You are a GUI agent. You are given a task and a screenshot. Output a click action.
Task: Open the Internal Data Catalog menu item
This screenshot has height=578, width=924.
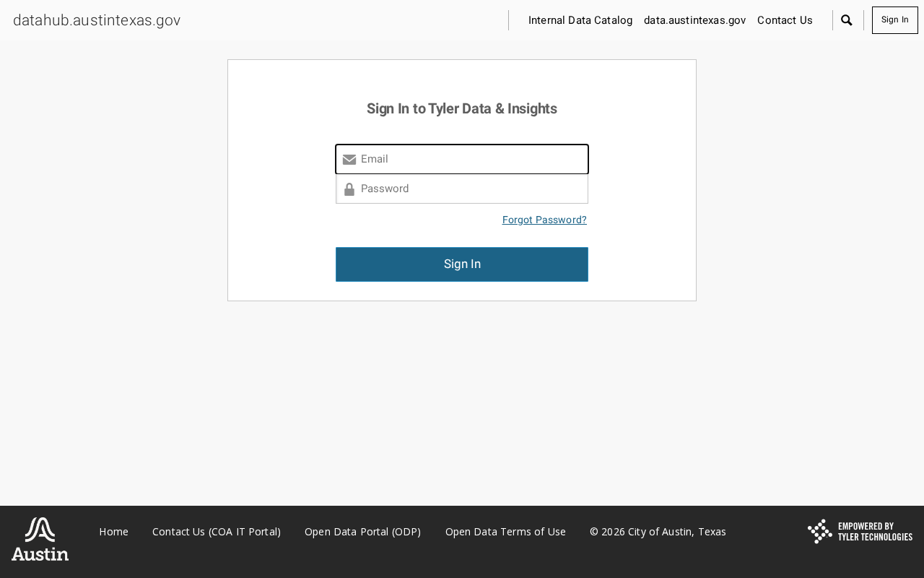coord(580,20)
